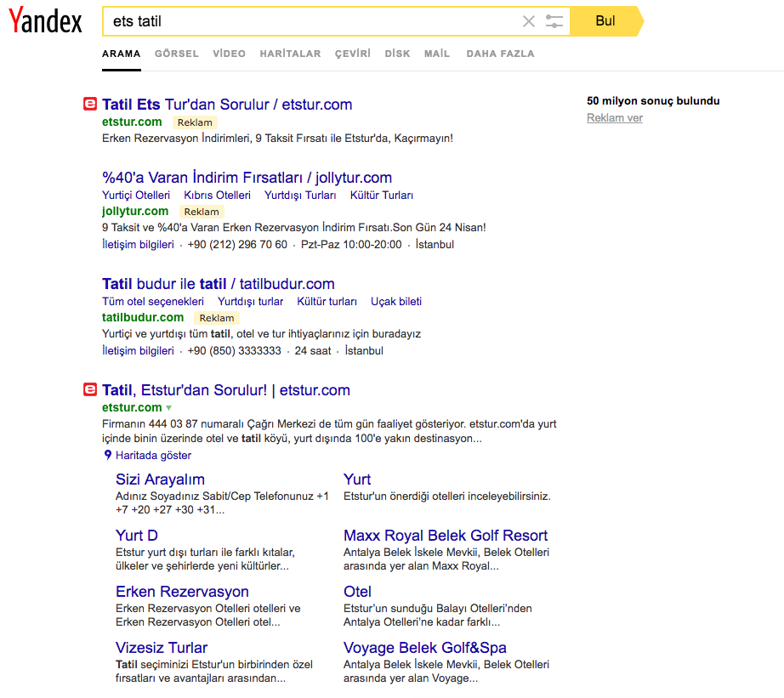Open the Yurt sitelink
This screenshot has width=784, height=698.
click(x=357, y=480)
